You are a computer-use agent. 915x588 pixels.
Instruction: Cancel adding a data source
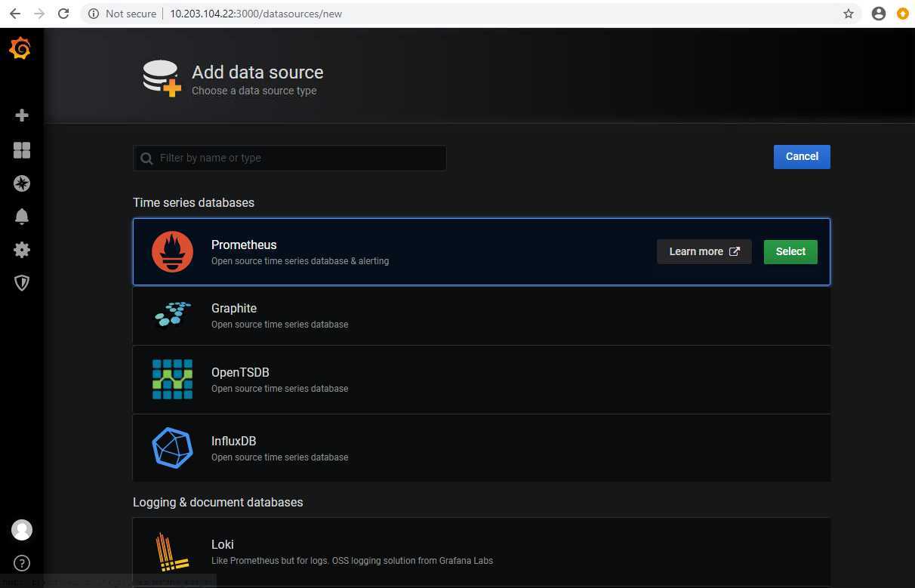pos(802,157)
